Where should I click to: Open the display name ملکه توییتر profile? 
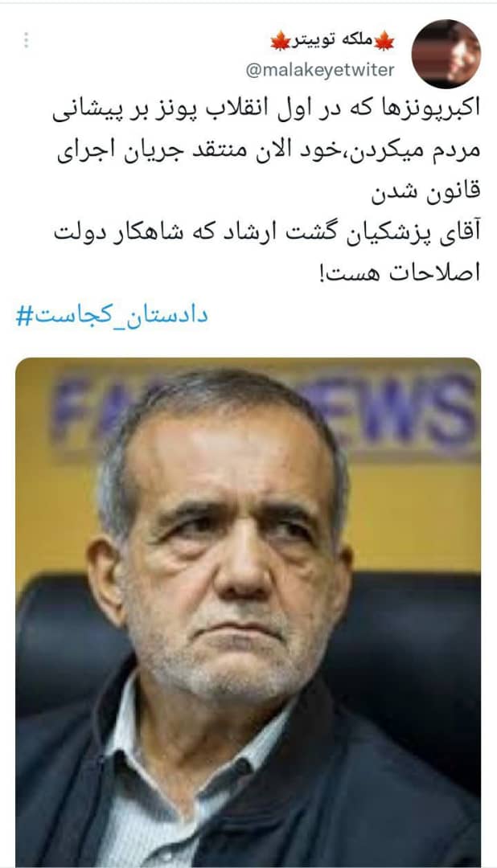332,42
